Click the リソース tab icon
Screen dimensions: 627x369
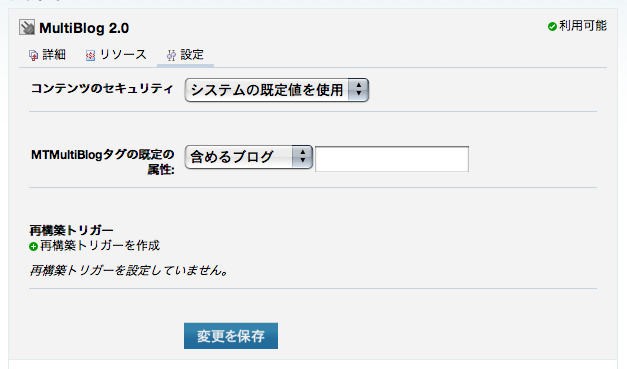[x=91, y=55]
